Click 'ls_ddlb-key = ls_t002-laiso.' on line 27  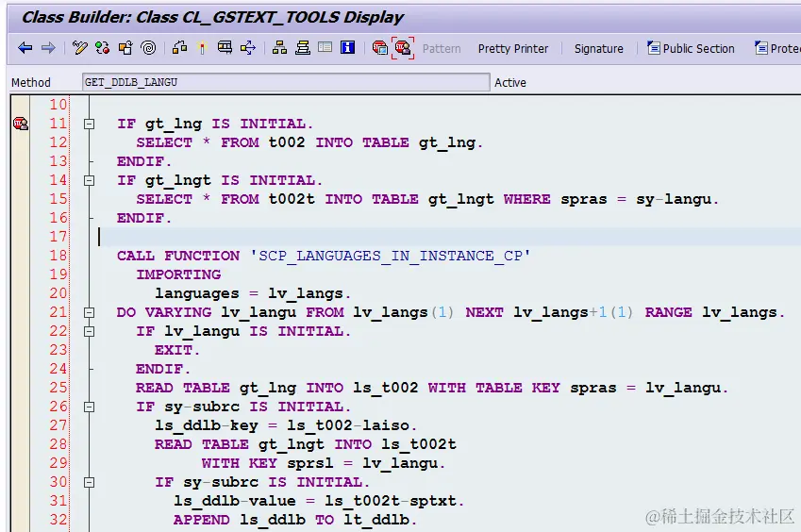286,425
